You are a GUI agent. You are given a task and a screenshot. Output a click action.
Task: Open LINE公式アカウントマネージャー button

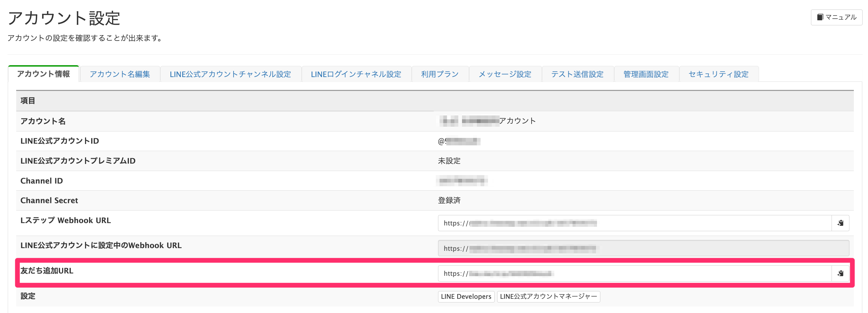pos(548,297)
